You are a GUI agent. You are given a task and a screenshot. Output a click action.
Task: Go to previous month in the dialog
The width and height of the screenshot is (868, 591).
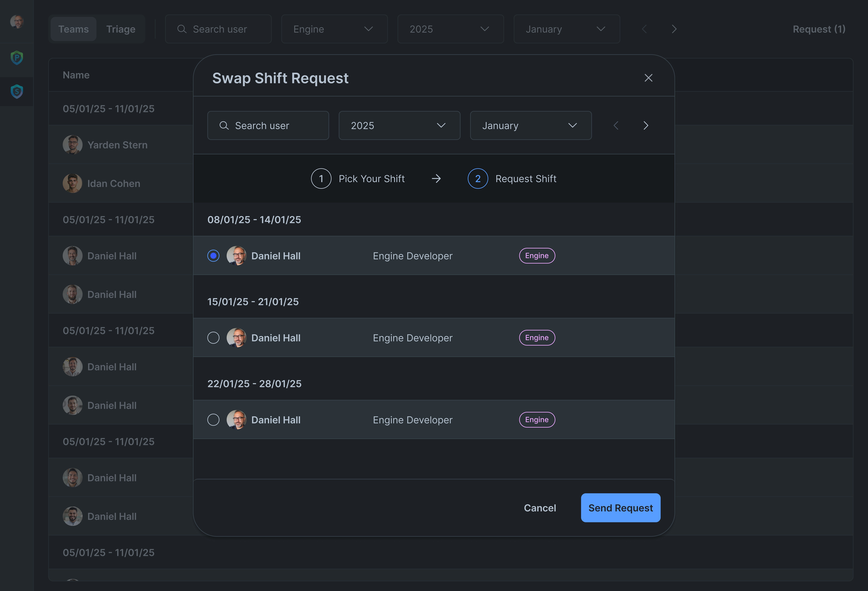click(x=616, y=126)
